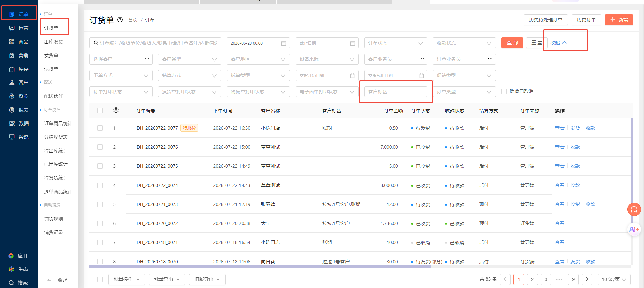Select the checkbox for order DH_20260722_0077
The image size is (644, 288).
[x=100, y=128]
